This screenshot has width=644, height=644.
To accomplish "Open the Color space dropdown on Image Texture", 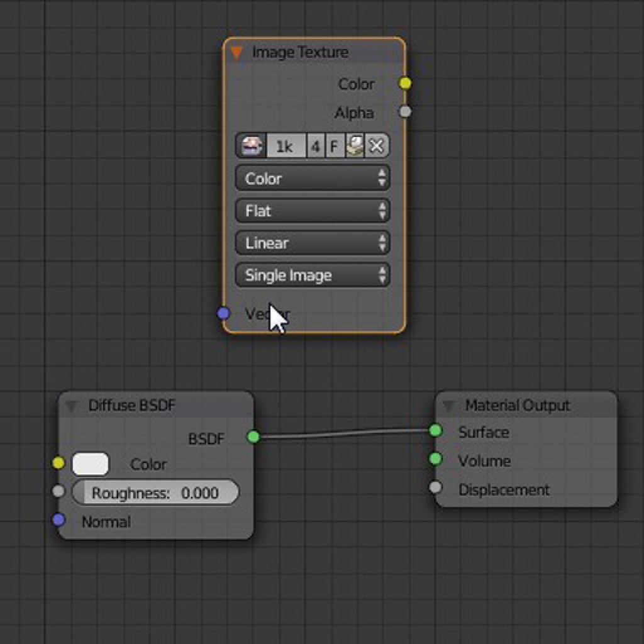I will click(313, 179).
